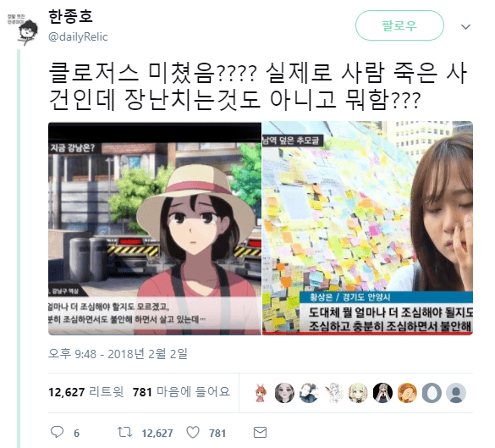View the 12,627 리트윗 list
Viewport: 495px width, 448px height.
(x=85, y=392)
